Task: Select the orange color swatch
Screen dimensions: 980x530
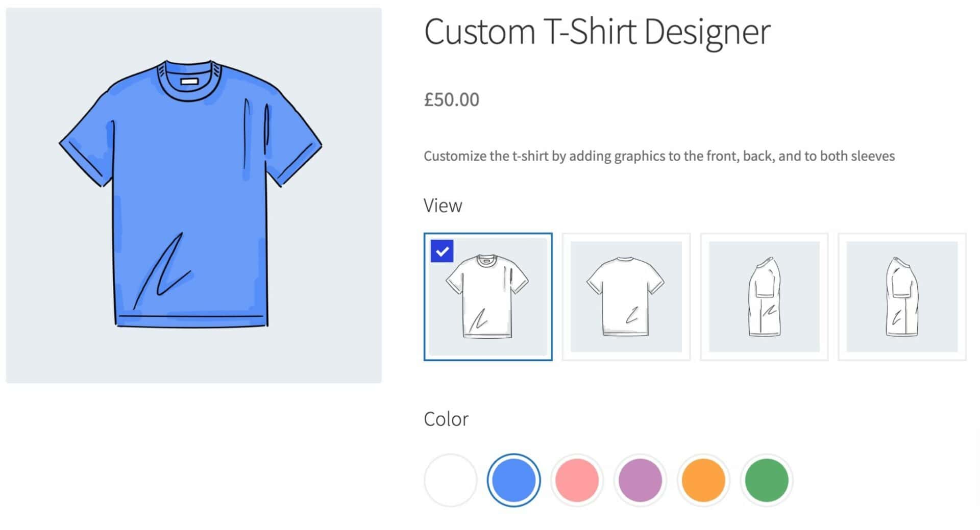Action: 703,480
